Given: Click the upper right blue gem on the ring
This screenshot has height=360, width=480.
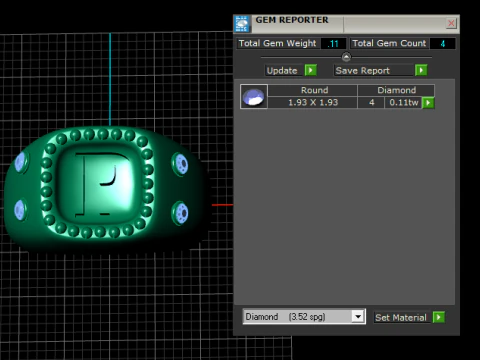Looking at the screenshot, I should click(181, 164).
